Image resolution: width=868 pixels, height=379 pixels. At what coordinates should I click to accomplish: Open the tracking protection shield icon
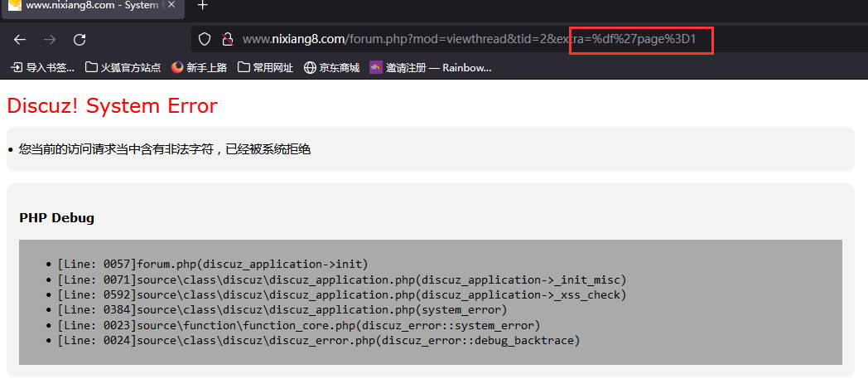(x=205, y=39)
